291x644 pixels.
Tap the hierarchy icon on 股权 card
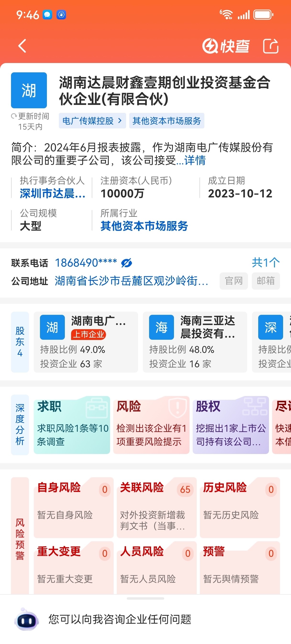[x=255, y=407]
